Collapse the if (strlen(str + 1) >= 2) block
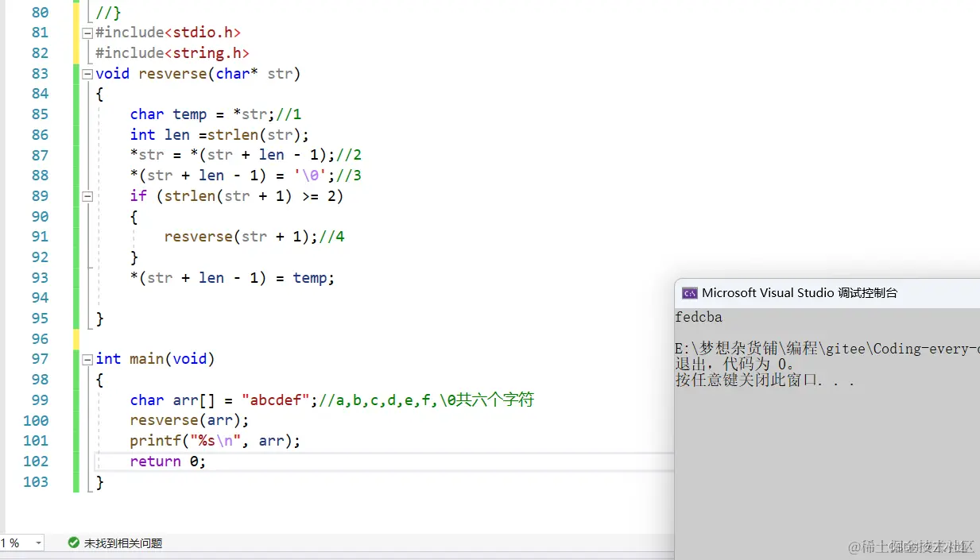The image size is (980, 560). pyautogui.click(x=87, y=196)
